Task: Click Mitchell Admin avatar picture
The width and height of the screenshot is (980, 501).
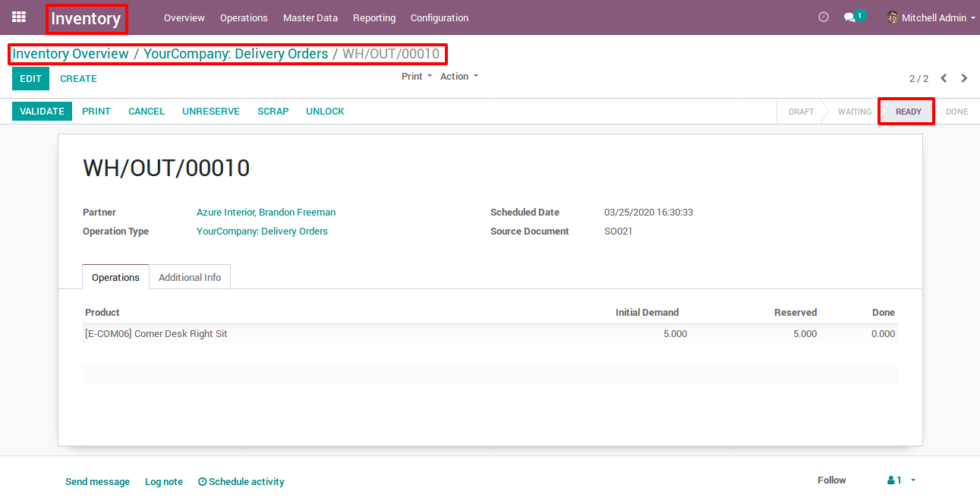Action: [x=893, y=17]
